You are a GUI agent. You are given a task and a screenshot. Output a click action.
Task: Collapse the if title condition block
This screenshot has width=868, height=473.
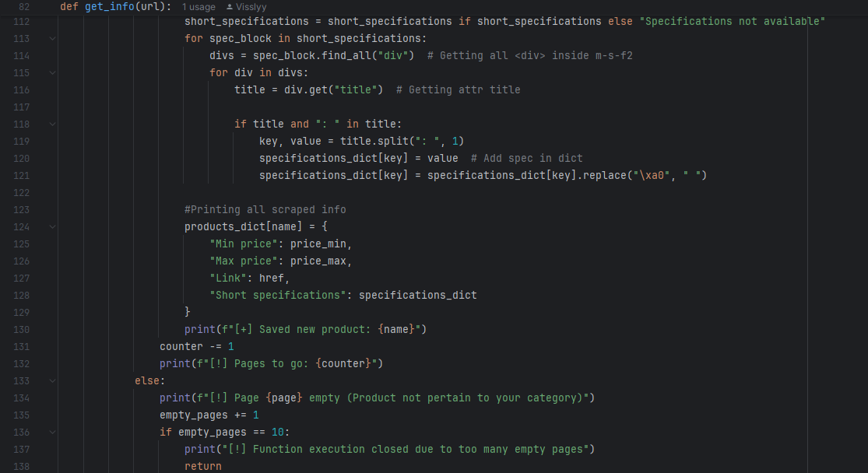52,124
